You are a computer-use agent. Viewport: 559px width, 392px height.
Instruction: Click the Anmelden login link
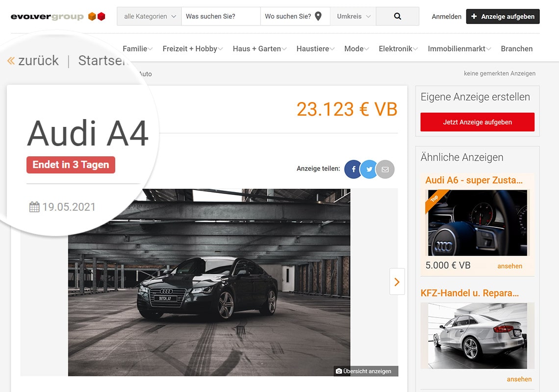(446, 17)
